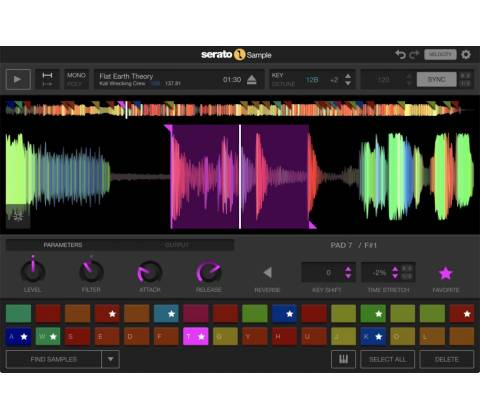Increase KEY SHIFT with the up arrow
480x420 pixels.
click(348, 269)
